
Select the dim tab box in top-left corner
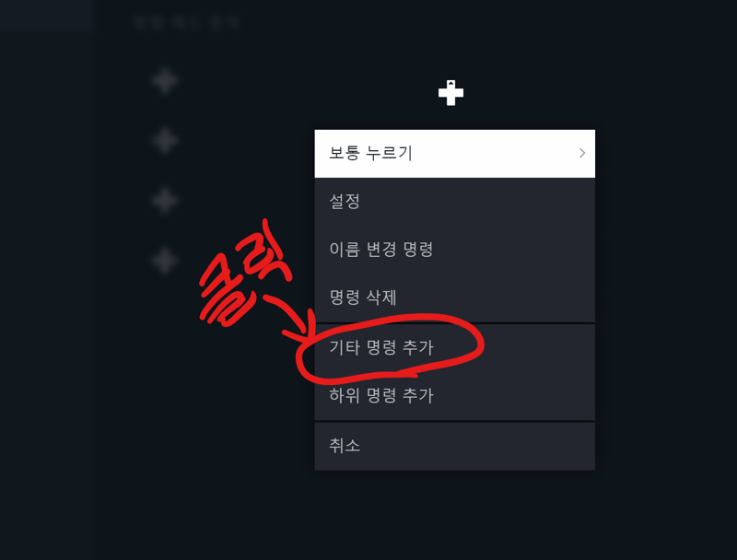click(x=45, y=15)
